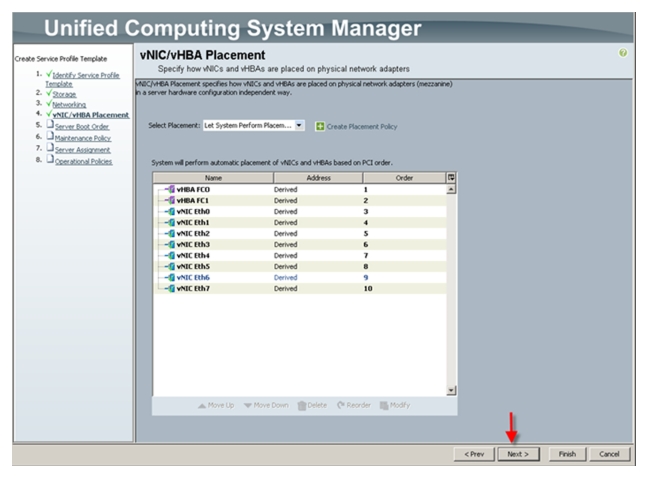Go to the Storage step
Viewport: 649px width, 479px height.
point(64,94)
